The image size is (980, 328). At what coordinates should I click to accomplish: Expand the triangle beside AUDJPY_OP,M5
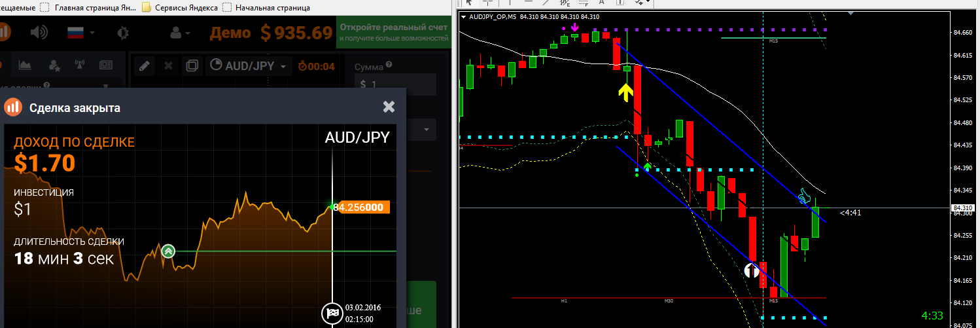pos(464,17)
